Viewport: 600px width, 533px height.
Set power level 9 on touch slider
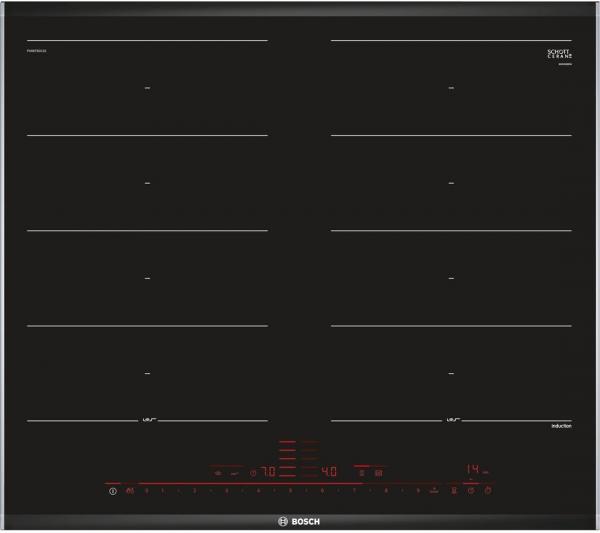418,491
